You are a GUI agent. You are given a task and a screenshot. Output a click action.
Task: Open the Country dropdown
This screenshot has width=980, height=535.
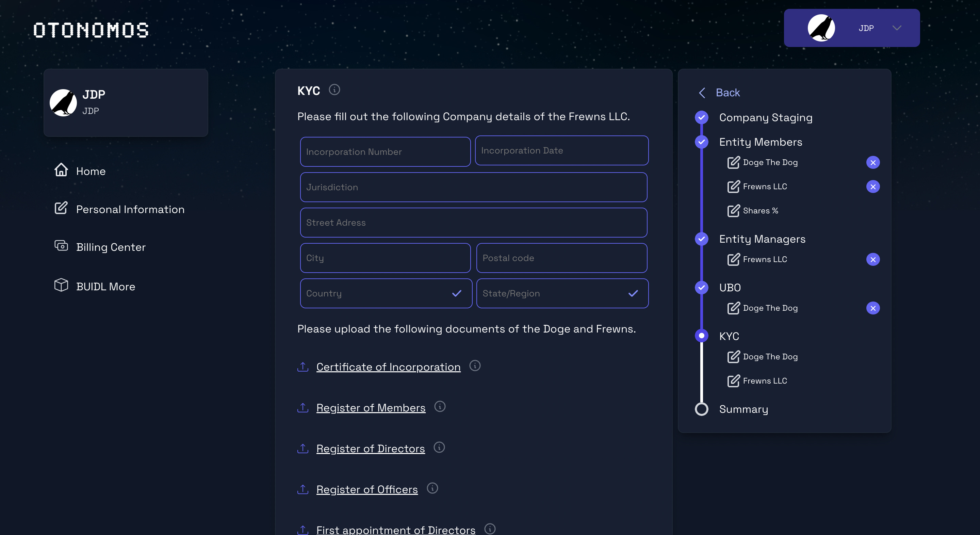pyautogui.click(x=386, y=293)
